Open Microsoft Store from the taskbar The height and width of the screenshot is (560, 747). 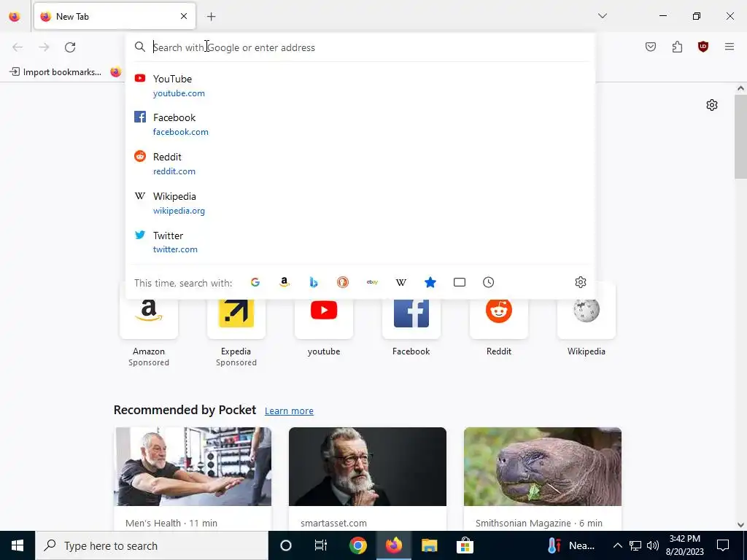[465, 545]
